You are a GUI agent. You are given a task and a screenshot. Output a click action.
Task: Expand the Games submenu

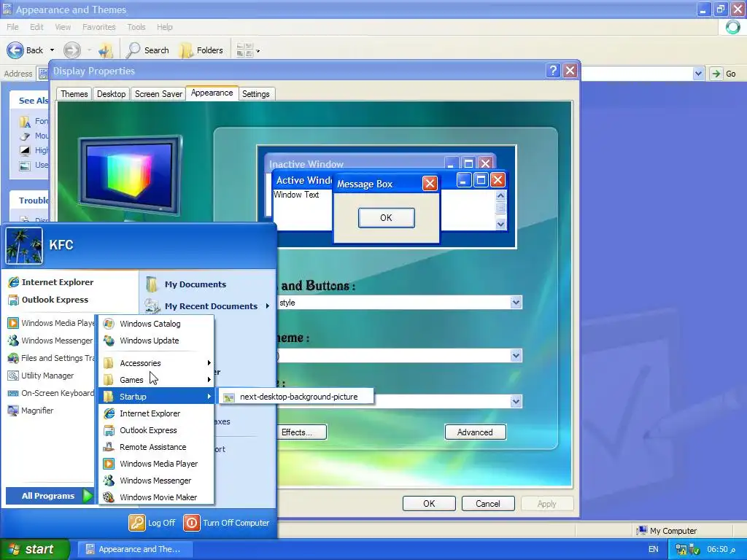156,380
